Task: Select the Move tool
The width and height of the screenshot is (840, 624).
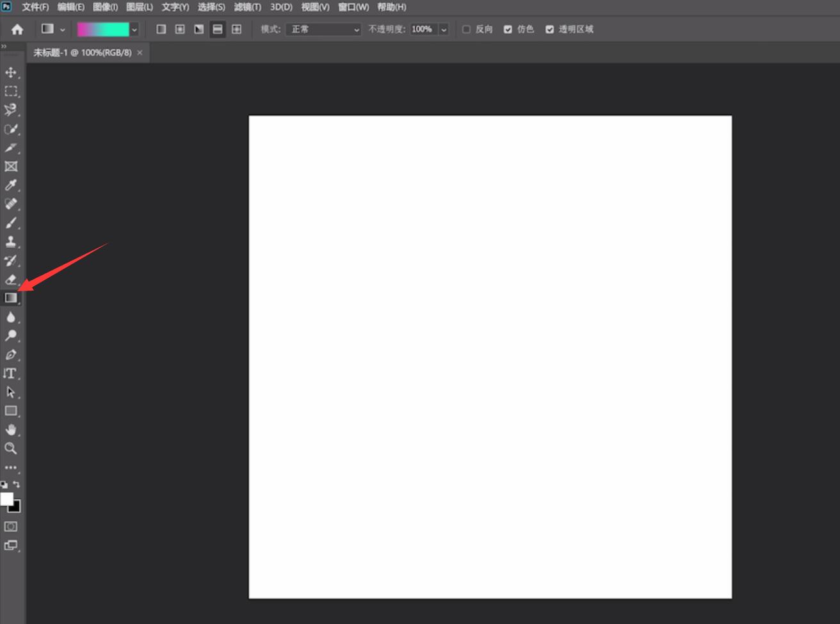Action: 11,72
